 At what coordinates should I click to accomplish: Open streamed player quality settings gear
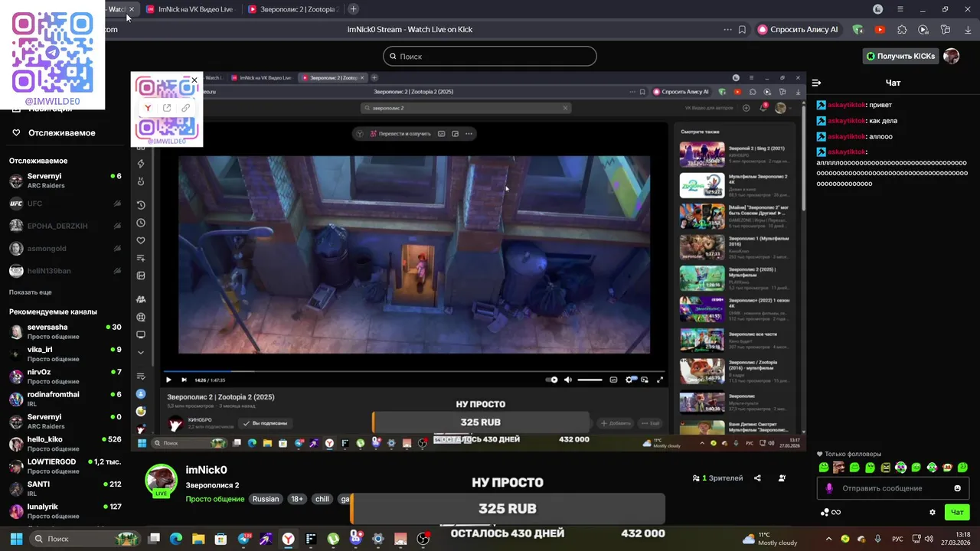(630, 380)
